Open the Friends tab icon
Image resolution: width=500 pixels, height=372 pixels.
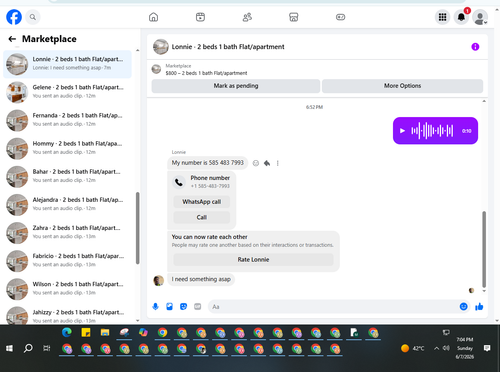click(247, 17)
